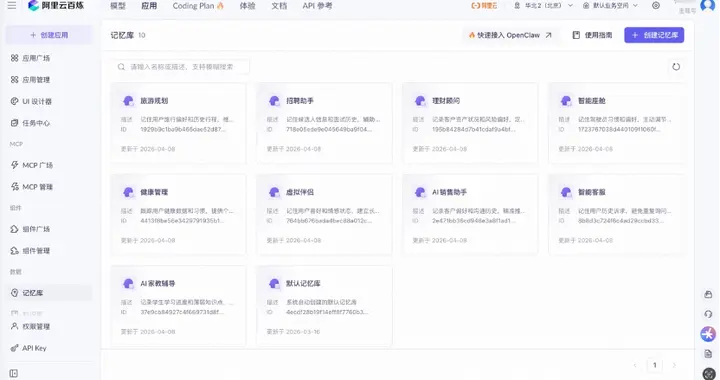
Task: Focus the memory library search field
Action: click(180, 67)
